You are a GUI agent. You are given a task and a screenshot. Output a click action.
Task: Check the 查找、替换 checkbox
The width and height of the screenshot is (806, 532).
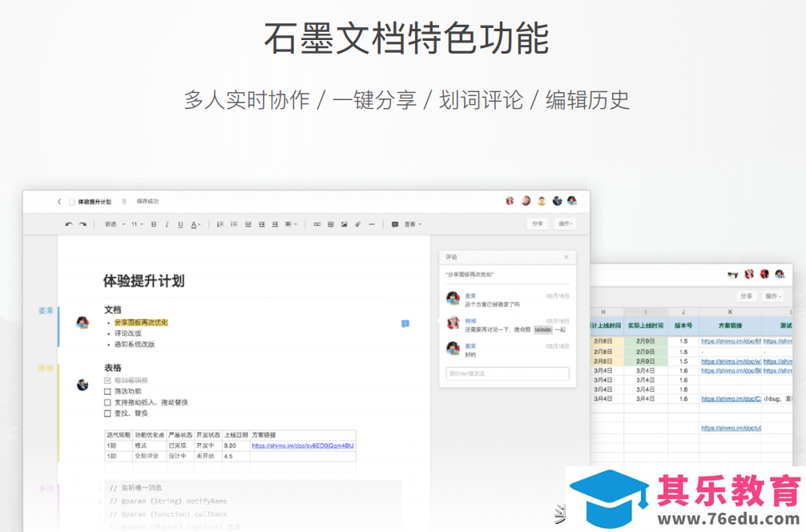coord(107,413)
